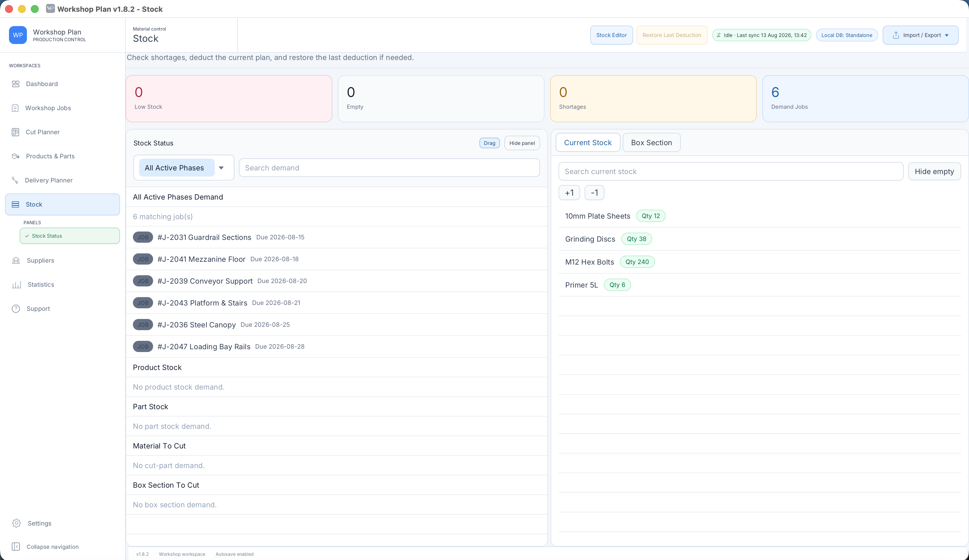The image size is (969, 560).
Task: Click the Demand Jobs summary card
Action: coord(865,99)
